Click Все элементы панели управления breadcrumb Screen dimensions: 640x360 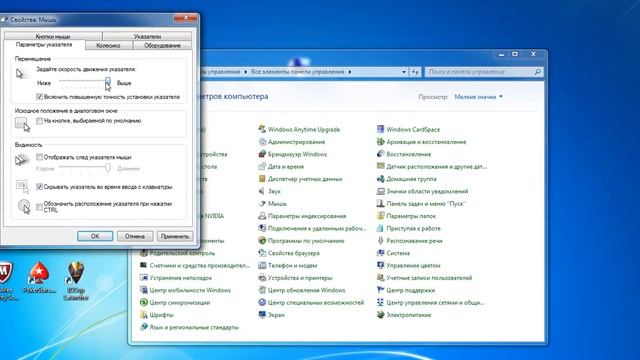tap(298, 72)
